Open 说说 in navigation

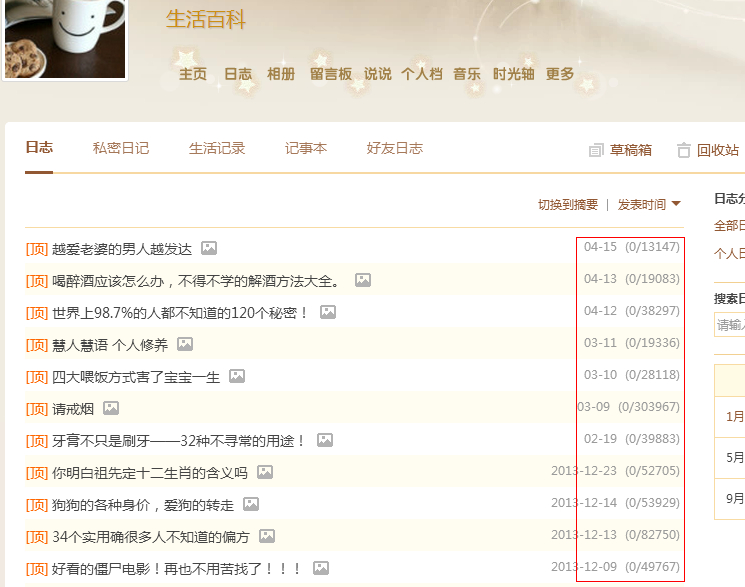point(378,74)
